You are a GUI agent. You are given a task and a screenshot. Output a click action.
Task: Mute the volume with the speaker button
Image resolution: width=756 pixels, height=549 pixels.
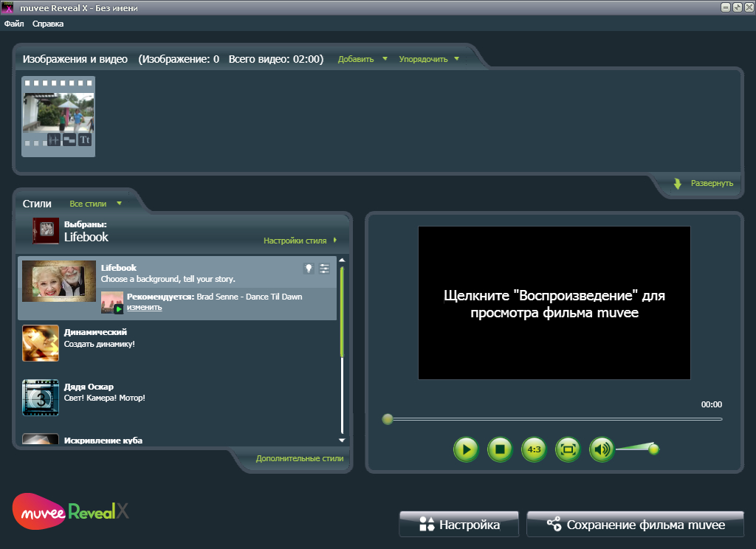[602, 449]
